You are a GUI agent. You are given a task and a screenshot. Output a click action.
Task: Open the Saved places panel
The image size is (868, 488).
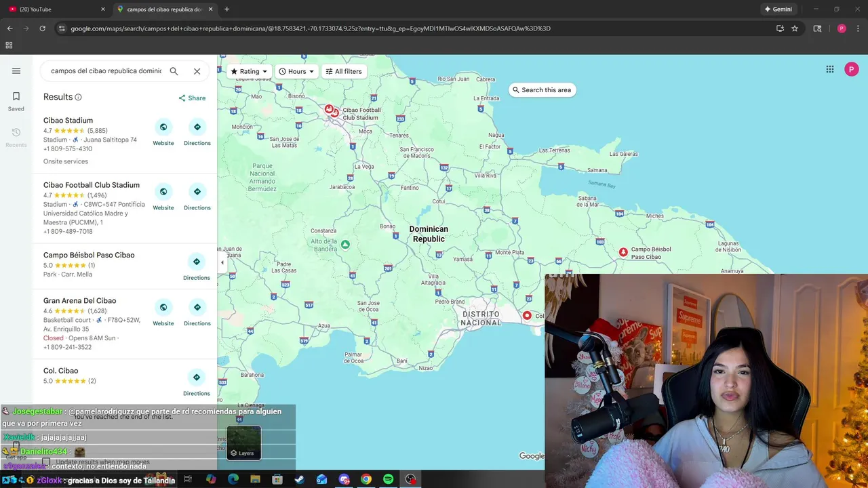coord(16,101)
